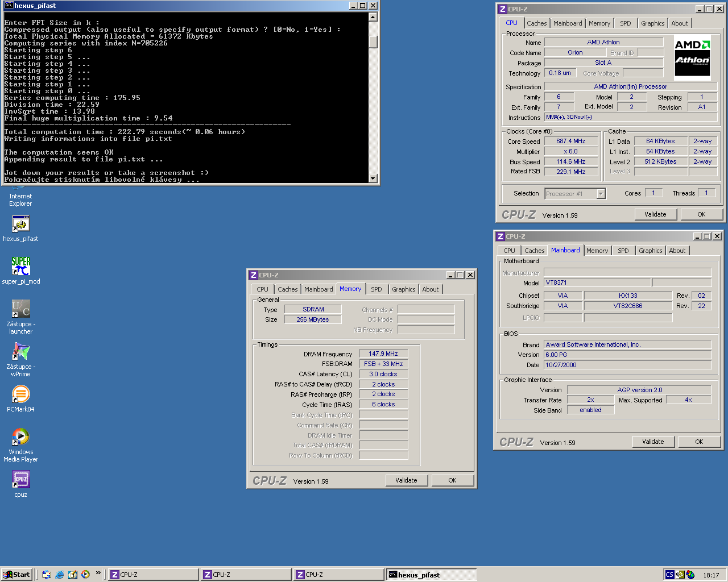
Task: Open Graphics tab in the VT8371 motherboard window
Action: pos(650,251)
